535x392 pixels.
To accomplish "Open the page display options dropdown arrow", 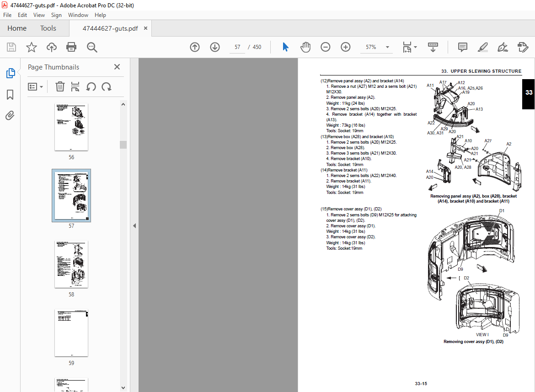I will point(415,47).
